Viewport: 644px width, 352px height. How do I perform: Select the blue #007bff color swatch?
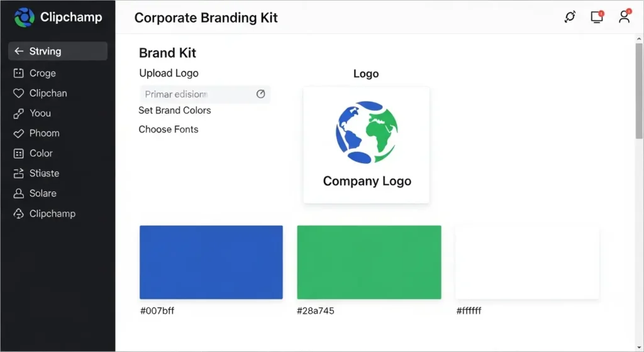click(211, 262)
